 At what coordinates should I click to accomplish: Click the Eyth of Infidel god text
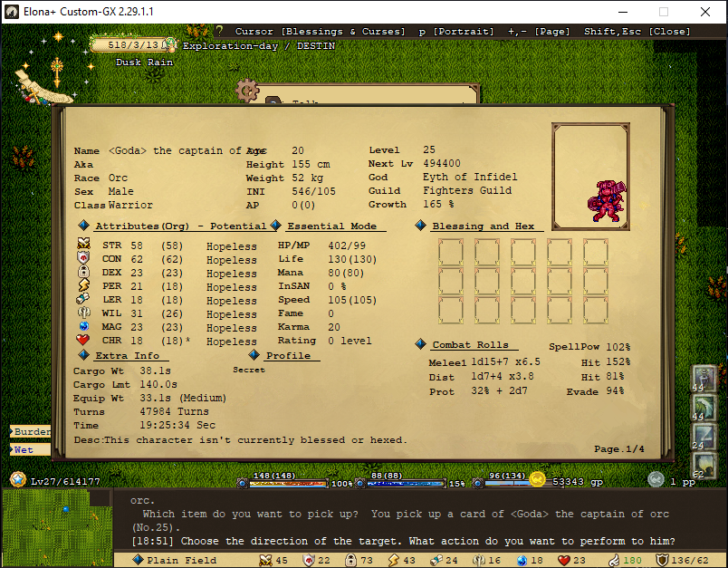470,177
